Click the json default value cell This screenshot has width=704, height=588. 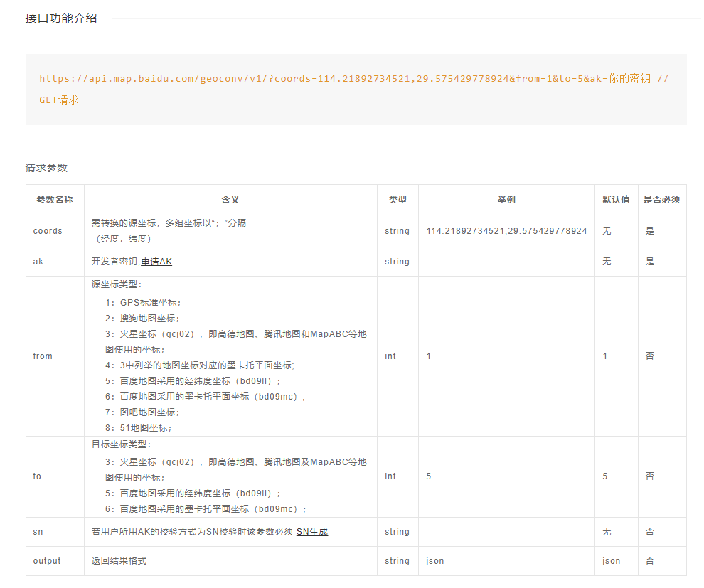coord(611,561)
